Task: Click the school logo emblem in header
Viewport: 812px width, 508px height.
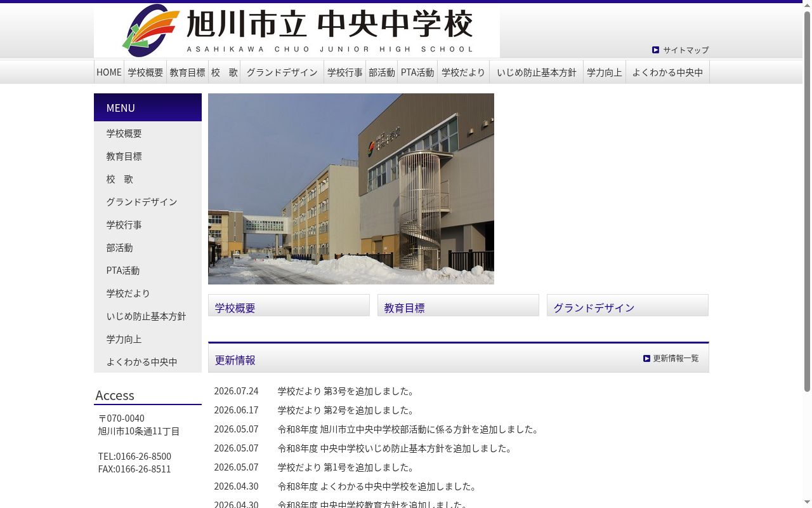Action: 151,30
